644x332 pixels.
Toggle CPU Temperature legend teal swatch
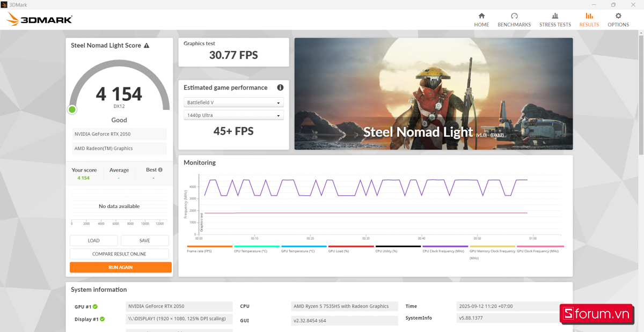point(257,246)
